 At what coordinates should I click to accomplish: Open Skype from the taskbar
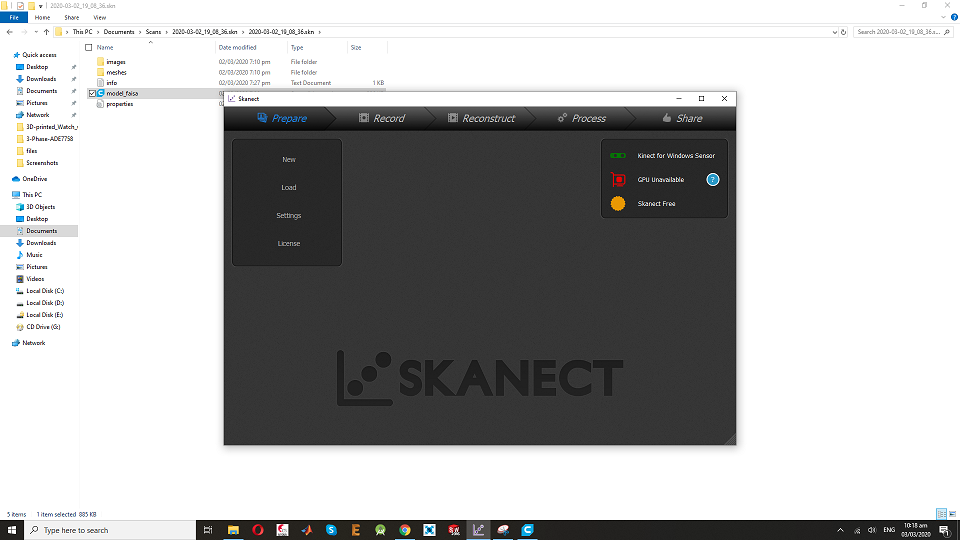[331, 530]
